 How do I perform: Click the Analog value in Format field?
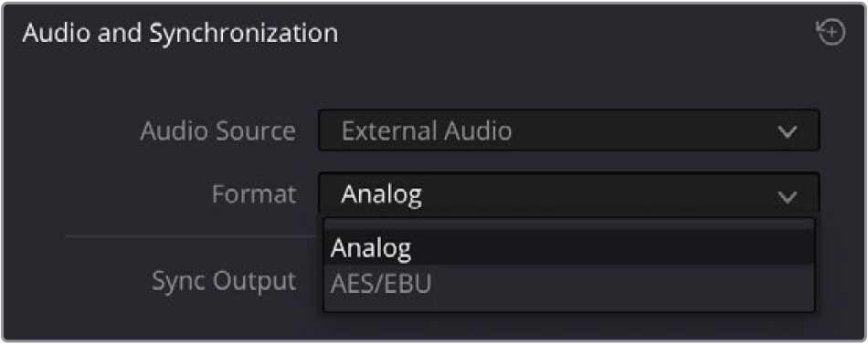pyautogui.click(x=381, y=194)
